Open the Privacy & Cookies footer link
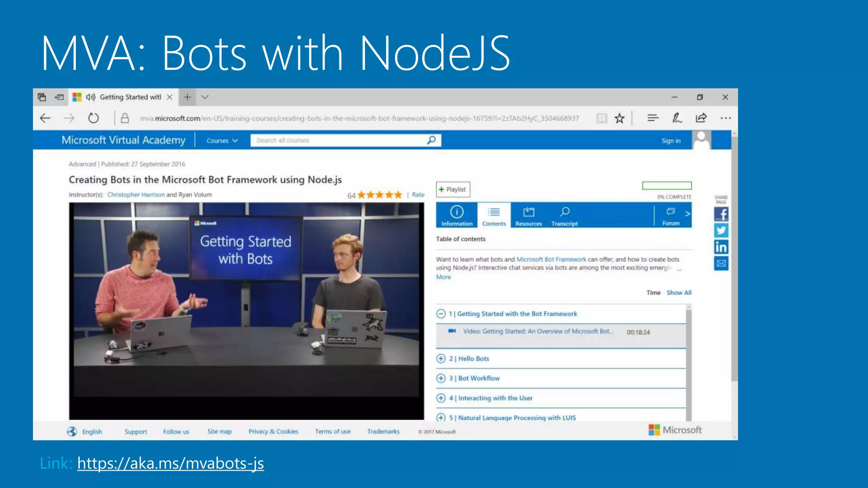Image resolution: width=868 pixels, height=488 pixels. pyautogui.click(x=273, y=431)
